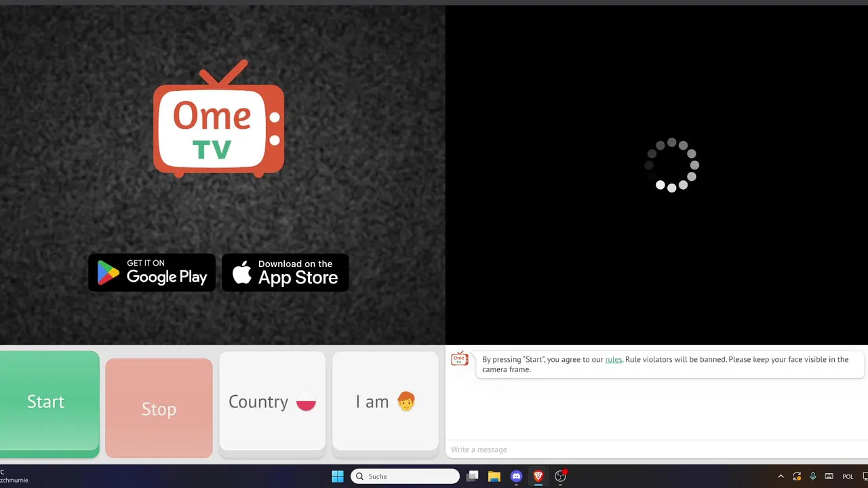Show hidden system tray icons
The height and width of the screenshot is (488, 868).
click(781, 476)
